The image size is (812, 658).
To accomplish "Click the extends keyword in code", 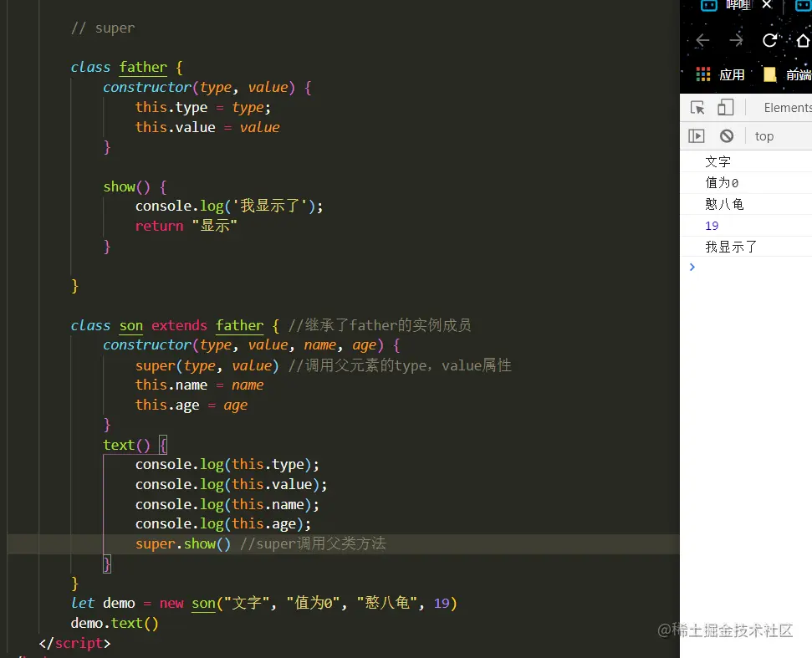I will point(179,325).
